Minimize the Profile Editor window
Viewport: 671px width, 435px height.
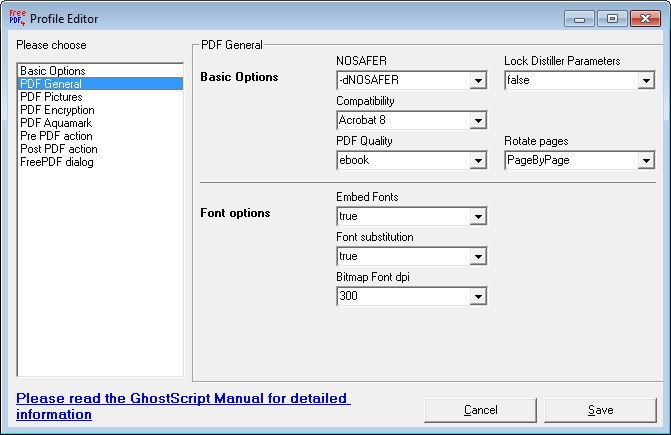coord(579,19)
